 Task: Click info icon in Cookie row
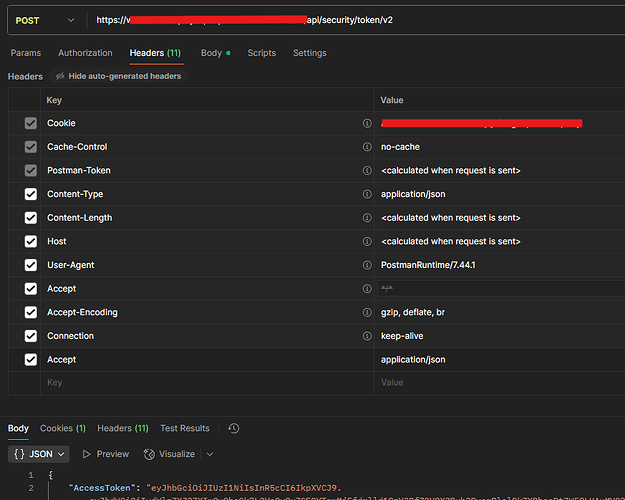point(367,124)
